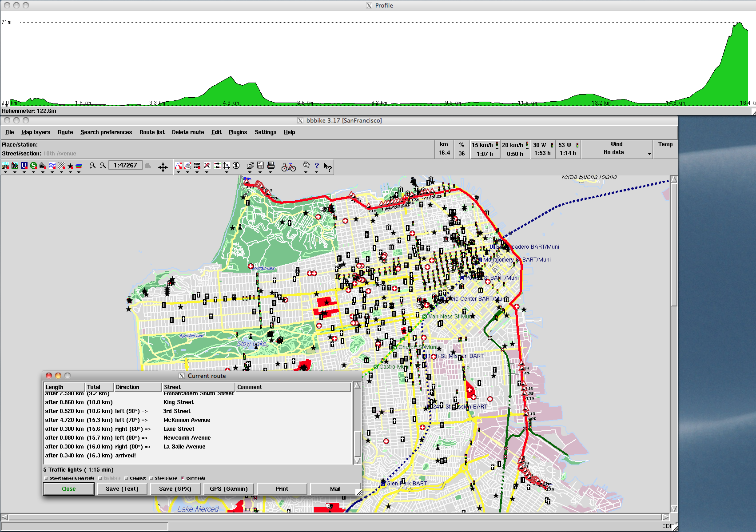
Task: Click the bicycle icon
Action: [289, 167]
